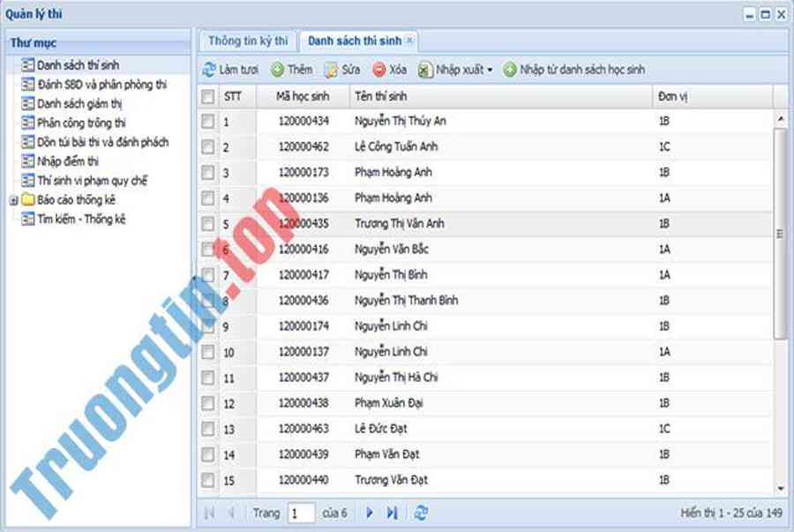Open Nhập điểm thi in the tree
Image resolution: width=794 pixels, height=532 pixels.
67,161
